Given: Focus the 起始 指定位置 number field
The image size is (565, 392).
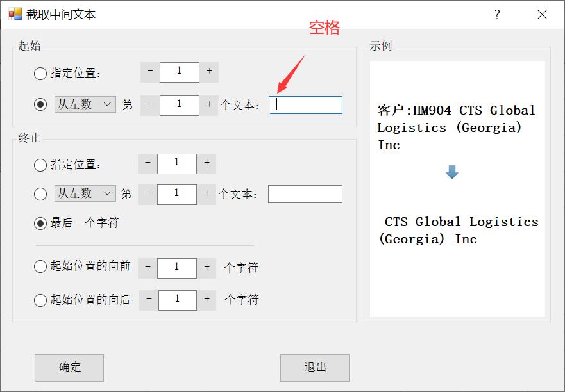Looking at the screenshot, I should 180,72.
